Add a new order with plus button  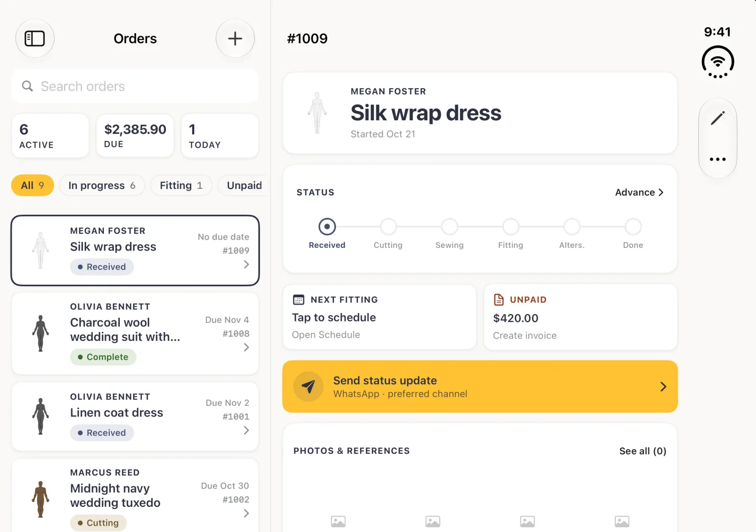click(x=235, y=38)
